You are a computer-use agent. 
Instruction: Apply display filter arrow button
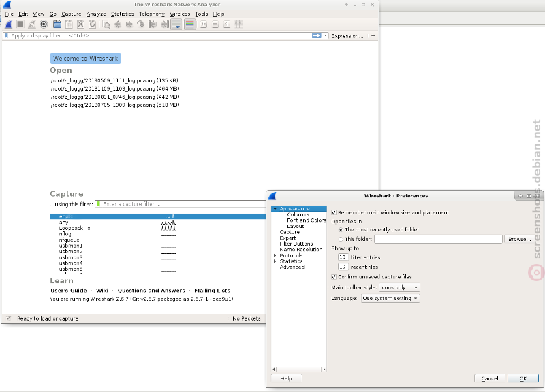coord(317,35)
